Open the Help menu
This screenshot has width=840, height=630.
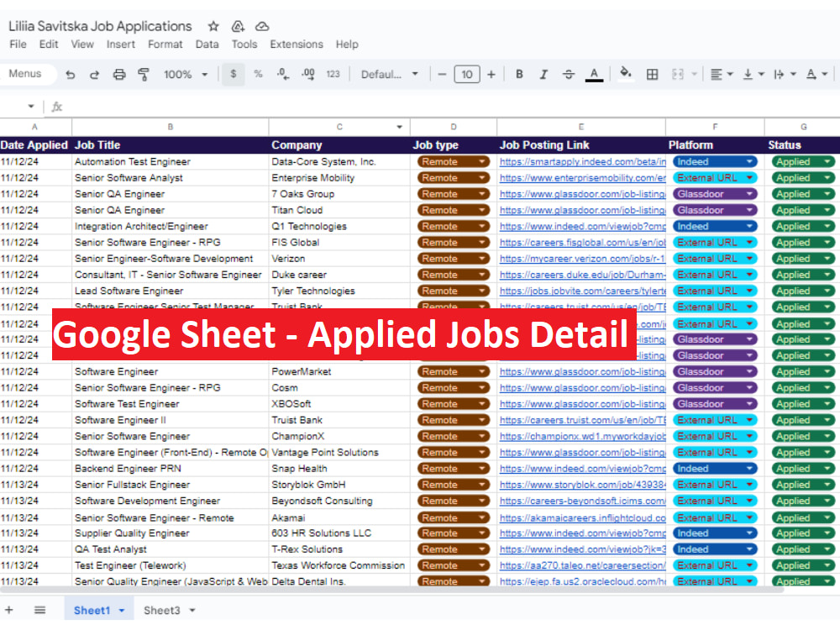point(347,45)
